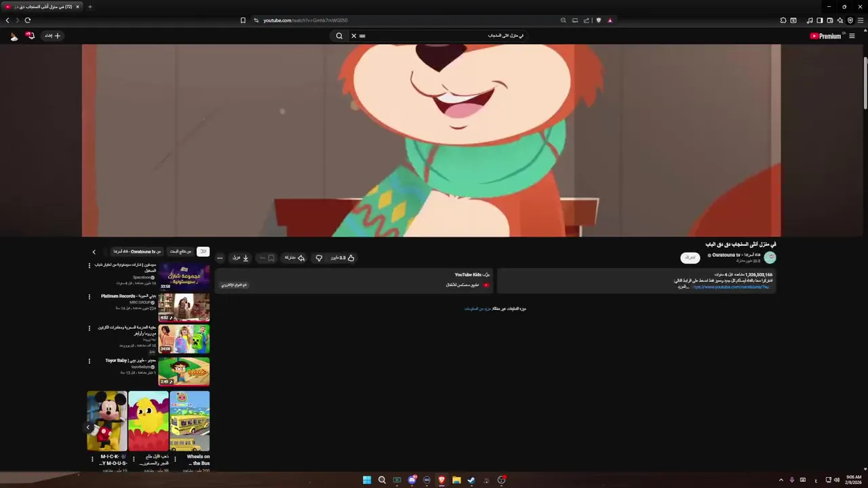Open File Explorer from the taskbar
This screenshot has height=488, width=868.
456,480
